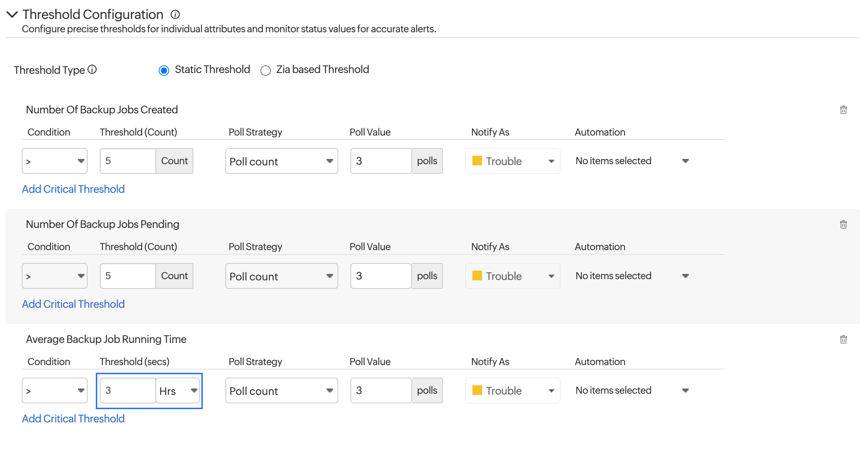
Task: Open Automation dropdown for Backup Jobs Pending
Action: pyautogui.click(x=631, y=276)
